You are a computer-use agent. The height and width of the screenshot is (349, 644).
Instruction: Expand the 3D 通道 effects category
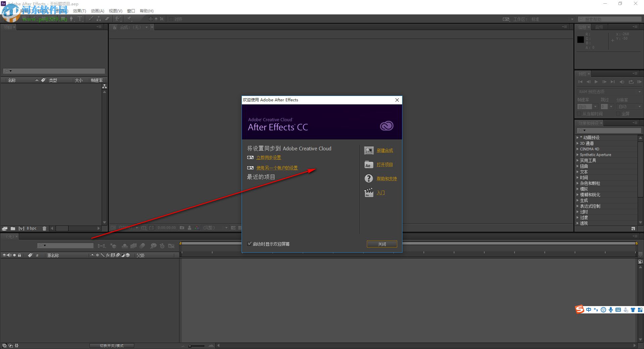[x=577, y=143]
